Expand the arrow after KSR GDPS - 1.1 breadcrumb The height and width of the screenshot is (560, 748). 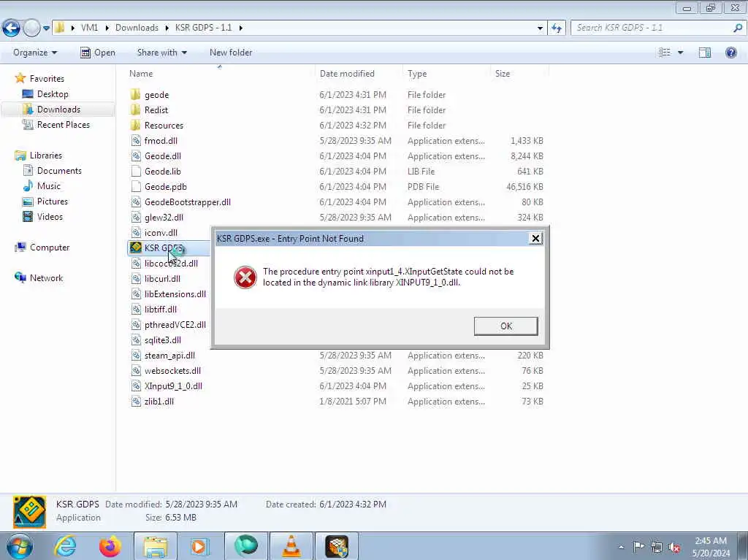(x=241, y=28)
